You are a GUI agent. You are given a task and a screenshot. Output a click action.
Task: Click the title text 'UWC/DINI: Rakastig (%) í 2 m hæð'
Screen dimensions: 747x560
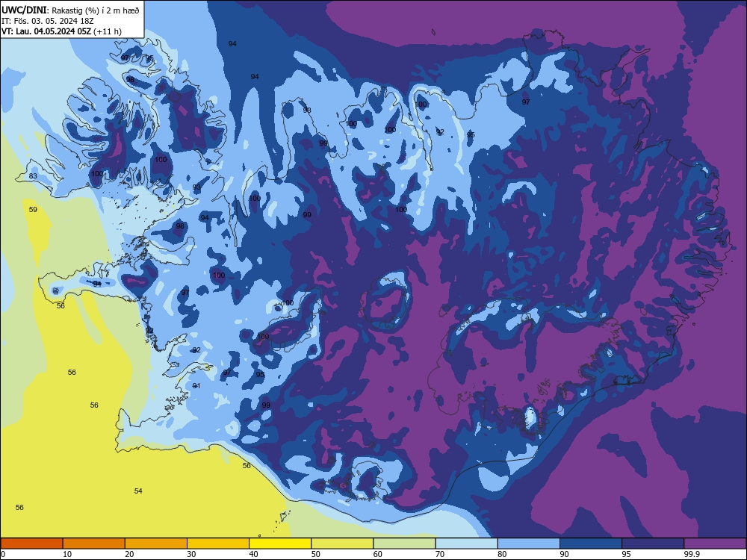70,10
